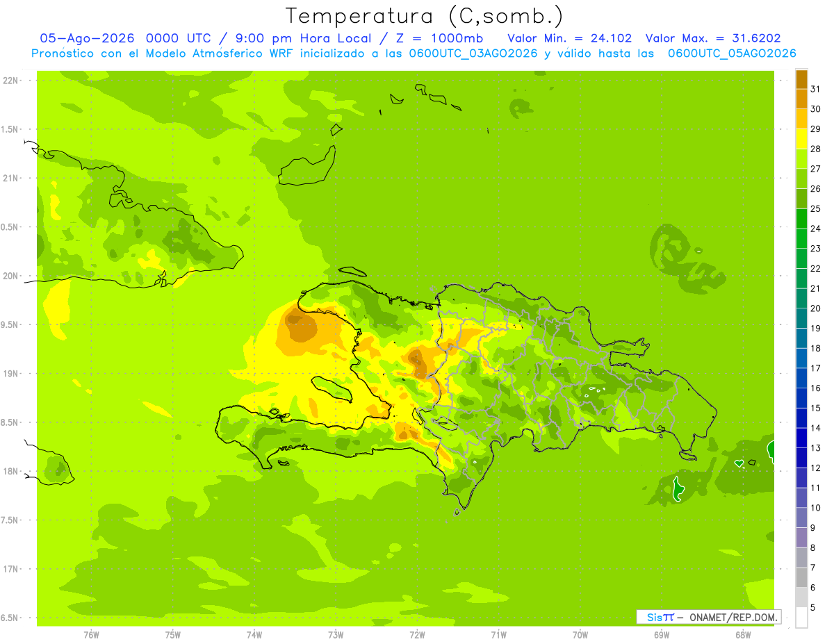This screenshot has width=834, height=644.
Task: Pick the legend color band between 12 and 13
Action: 801,458
